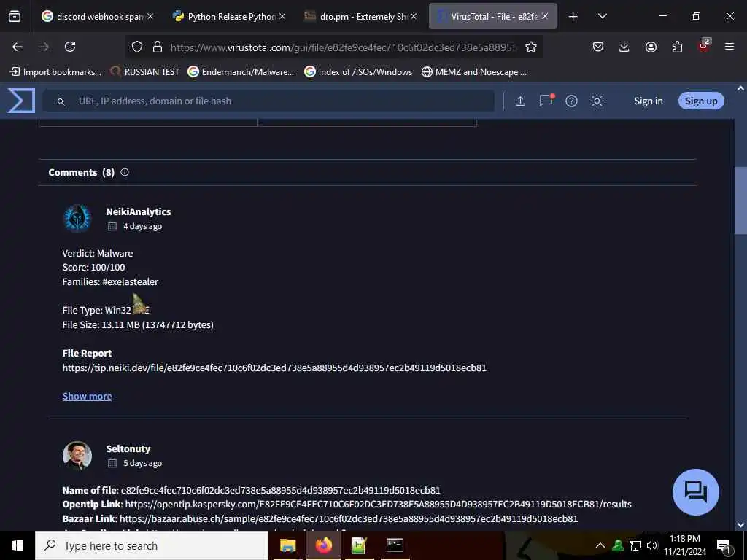
Task: Open the taskbar clock and date
Action: (684, 545)
